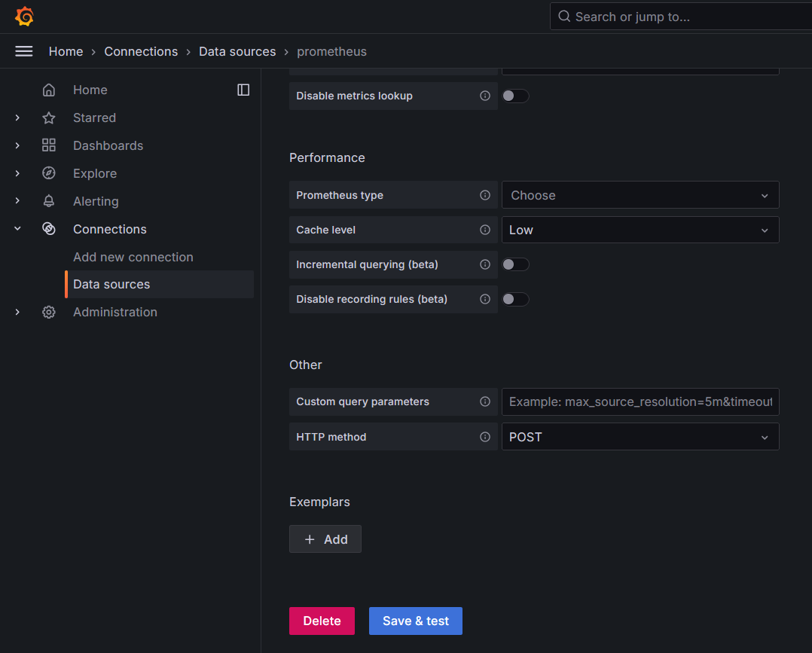Open the Cache level dropdown

coord(640,230)
